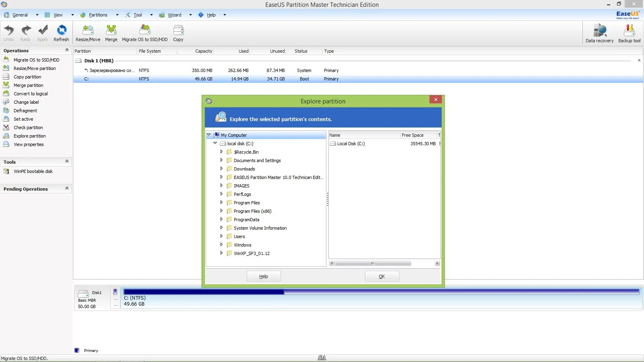Expand the Documents and Settings folder
Viewport: 644px width, 362px height.
(221, 160)
